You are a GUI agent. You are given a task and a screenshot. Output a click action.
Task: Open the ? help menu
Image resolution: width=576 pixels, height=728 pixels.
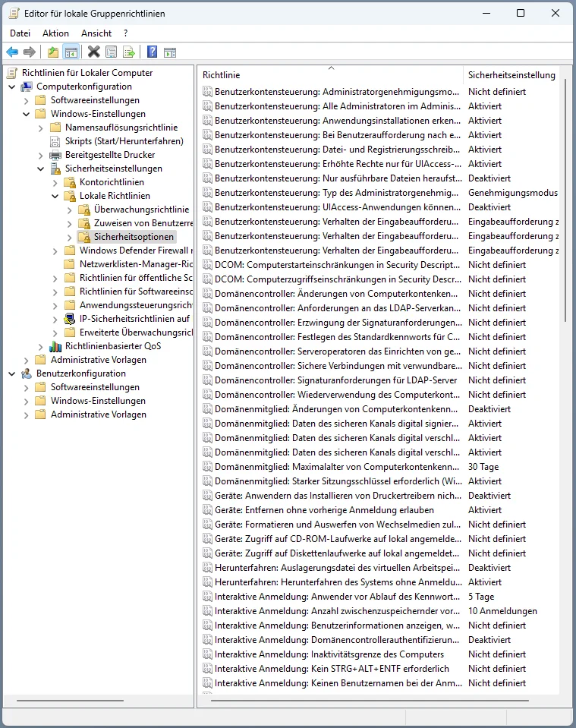click(x=126, y=33)
